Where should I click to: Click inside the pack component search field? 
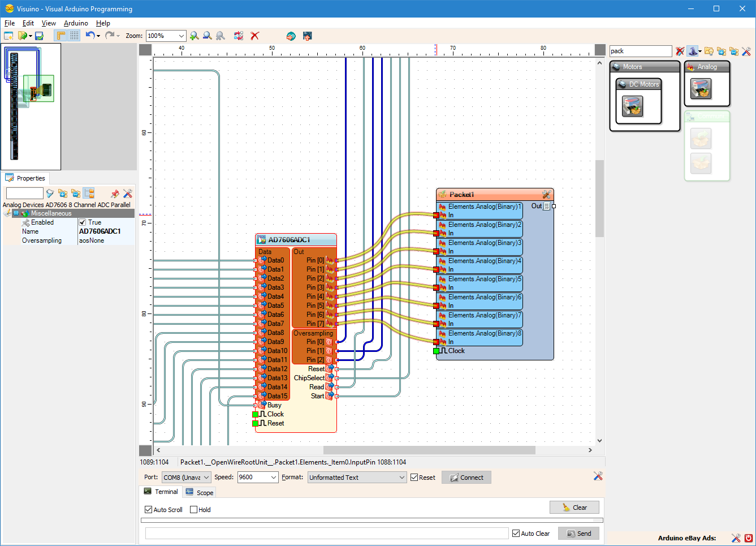point(640,51)
